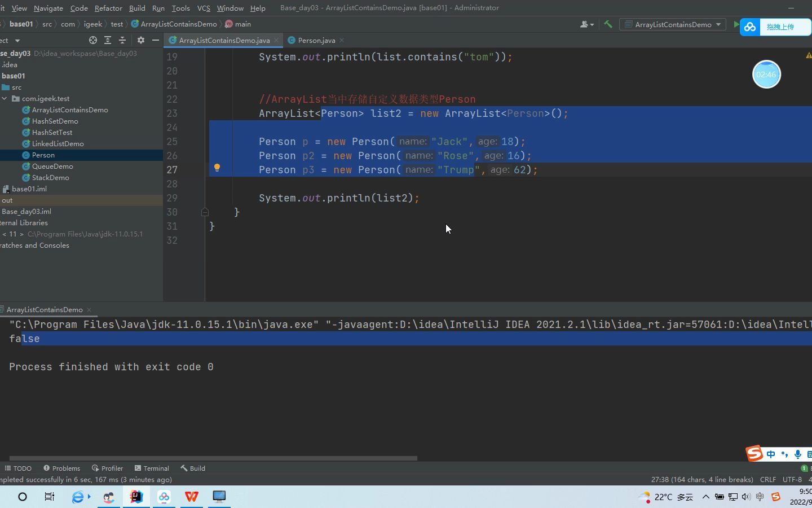Select HashSetTest class in project tree
Screen dimensions: 812x508
pos(52,133)
